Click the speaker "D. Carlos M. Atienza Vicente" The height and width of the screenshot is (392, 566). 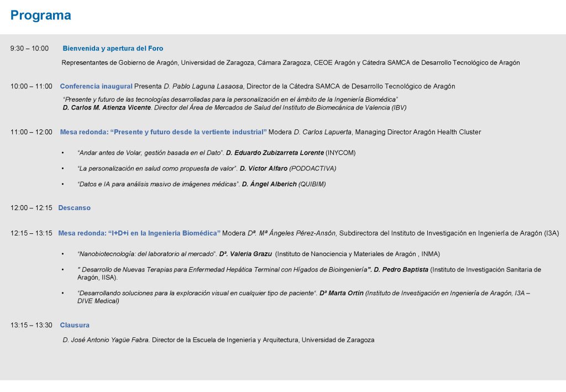pyautogui.click(x=107, y=108)
